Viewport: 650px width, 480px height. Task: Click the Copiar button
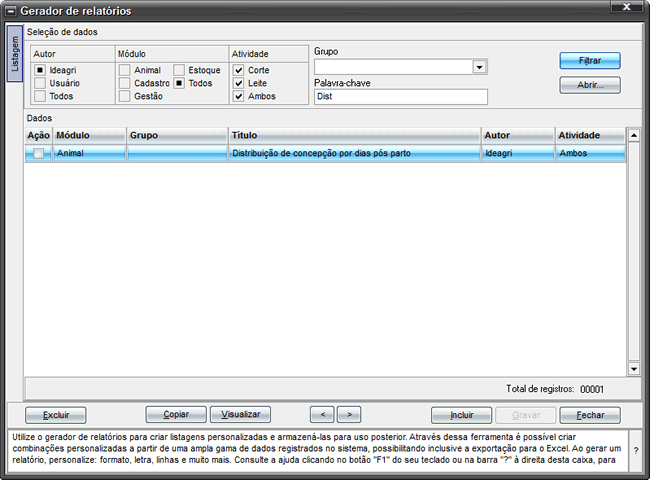coord(176,414)
